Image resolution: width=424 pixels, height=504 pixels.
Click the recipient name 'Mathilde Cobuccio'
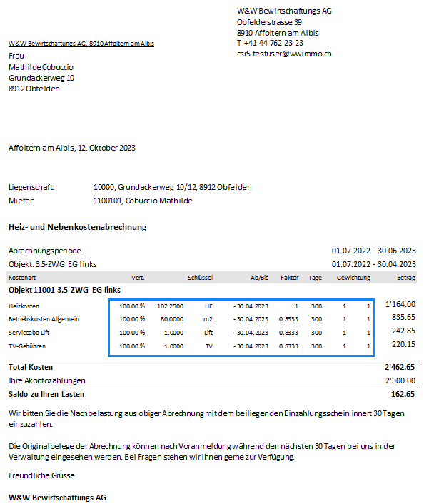(x=41, y=67)
